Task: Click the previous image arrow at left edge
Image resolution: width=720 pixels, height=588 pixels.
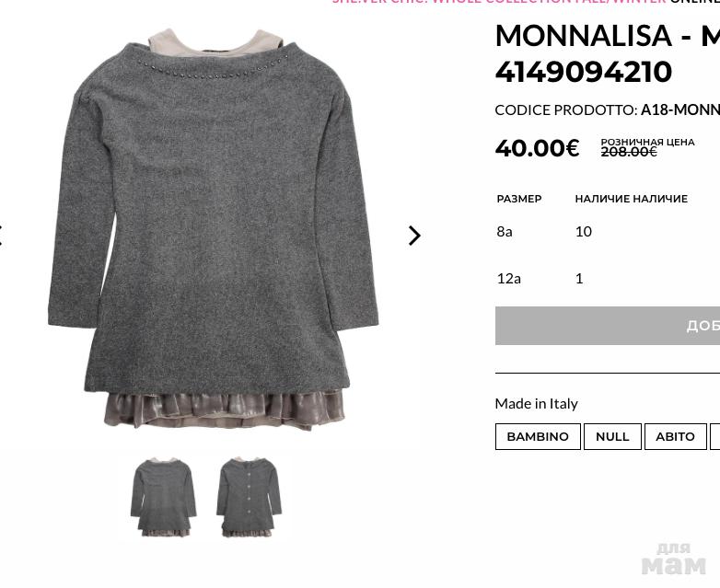Action: 2,236
